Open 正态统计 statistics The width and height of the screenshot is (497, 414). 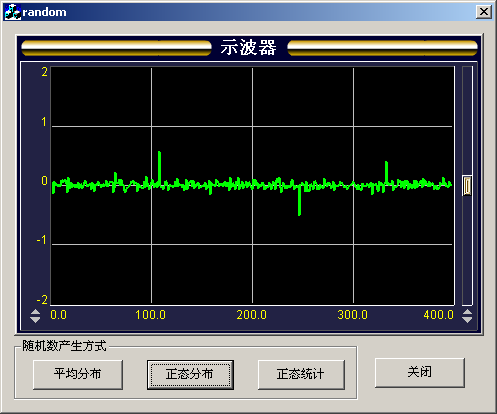(301, 374)
